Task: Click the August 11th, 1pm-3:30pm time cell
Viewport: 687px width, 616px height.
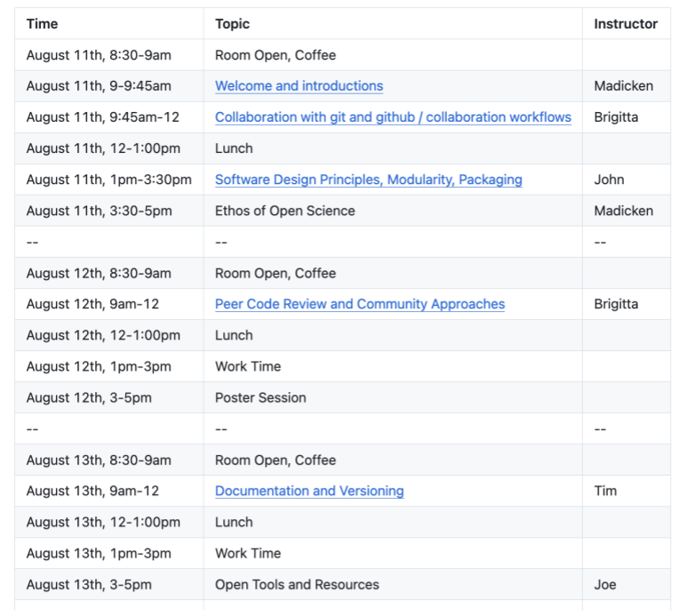Action: (108, 180)
